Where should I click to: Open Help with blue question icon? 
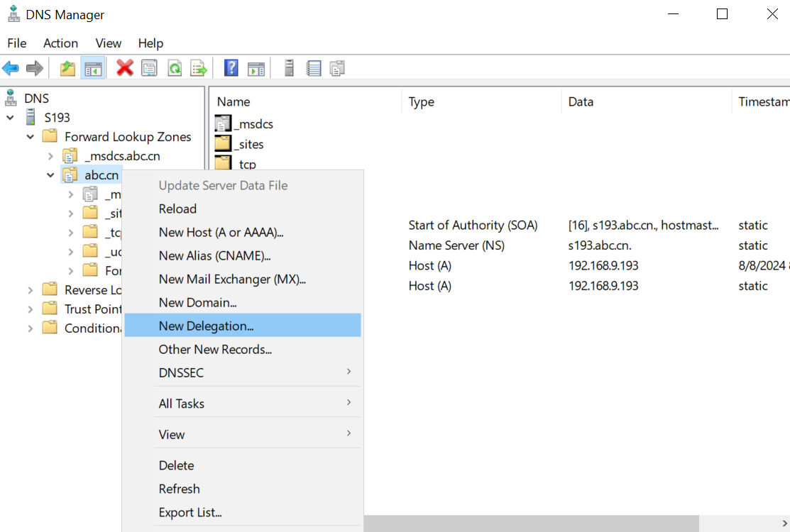pyautogui.click(x=231, y=68)
